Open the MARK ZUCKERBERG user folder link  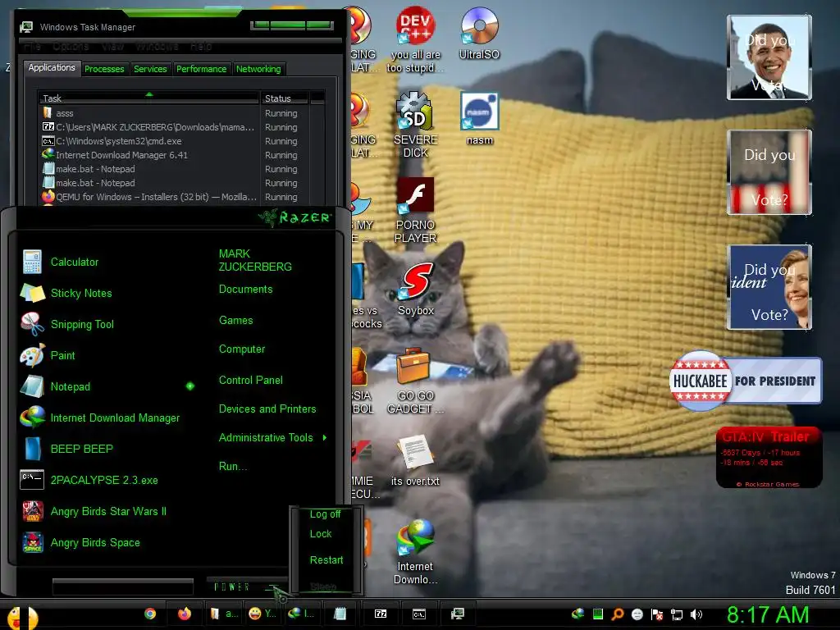[x=255, y=260]
